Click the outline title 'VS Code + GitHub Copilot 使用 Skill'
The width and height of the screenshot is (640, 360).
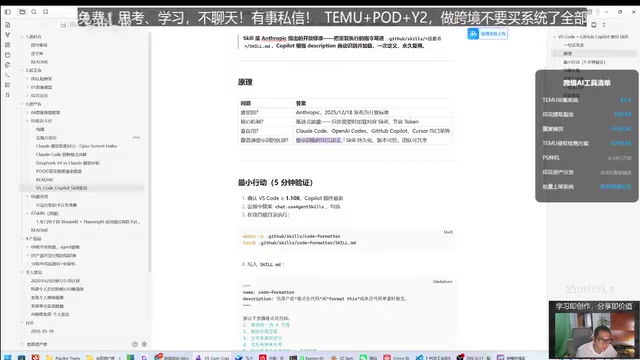[x=593, y=37]
